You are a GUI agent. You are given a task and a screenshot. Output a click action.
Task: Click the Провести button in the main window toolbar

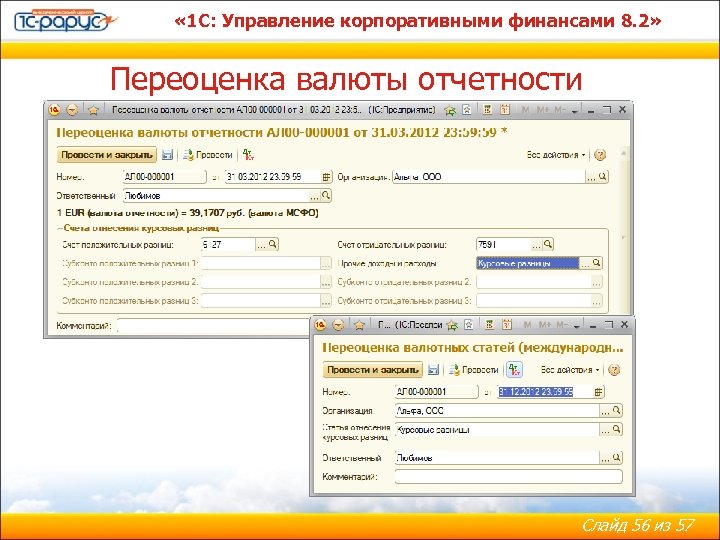coord(208,155)
